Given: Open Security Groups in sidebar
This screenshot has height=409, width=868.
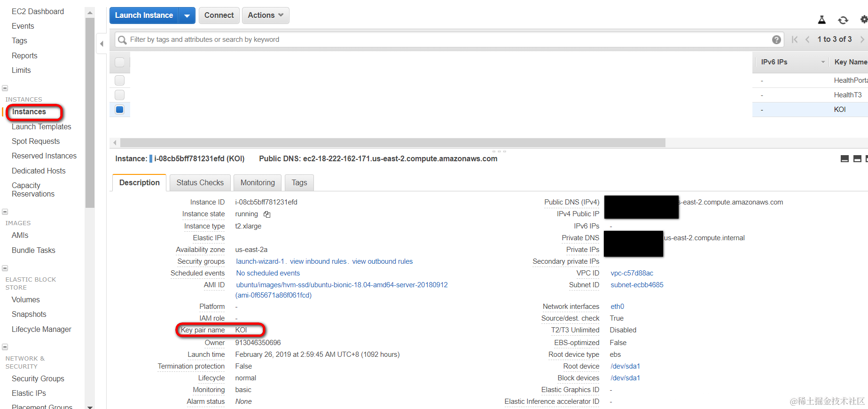Looking at the screenshot, I should (x=38, y=378).
